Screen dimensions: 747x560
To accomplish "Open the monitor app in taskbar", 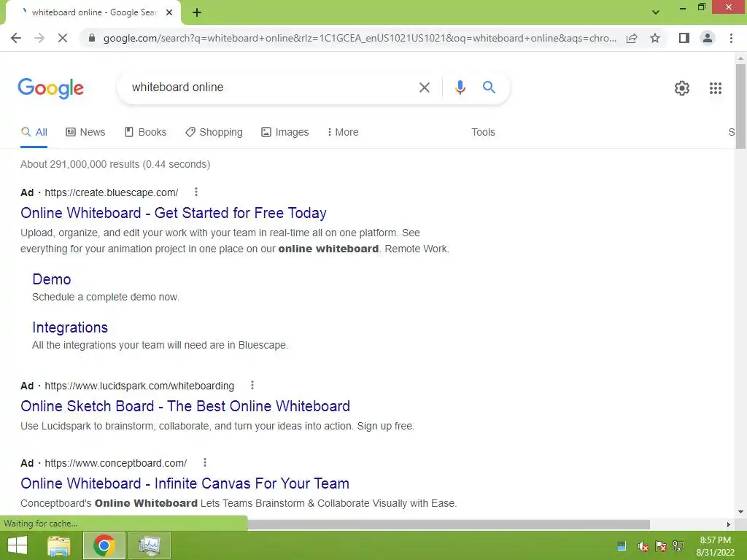I will pyautogui.click(x=150, y=545).
